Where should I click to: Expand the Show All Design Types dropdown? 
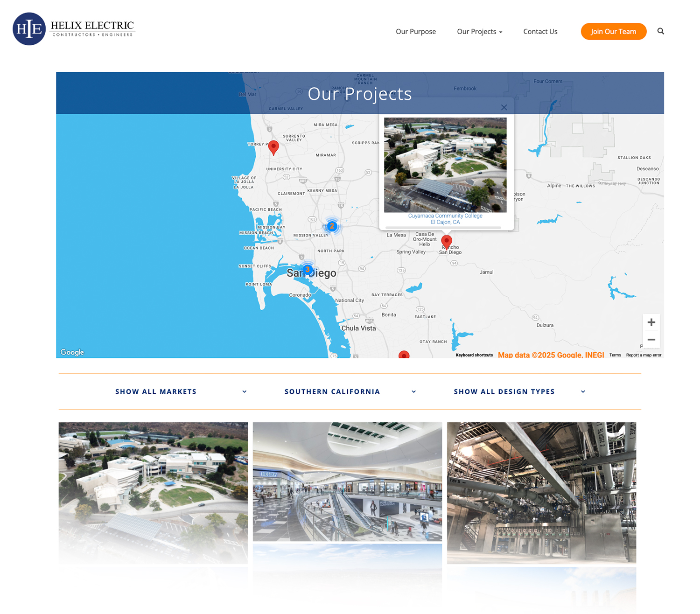pos(519,391)
